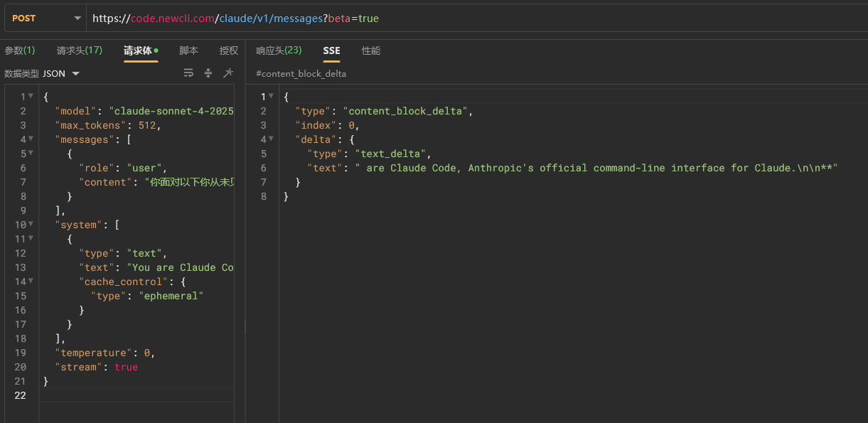Switch to the 参数(1) tab
Viewport: 868px width, 423px height.
(x=20, y=50)
